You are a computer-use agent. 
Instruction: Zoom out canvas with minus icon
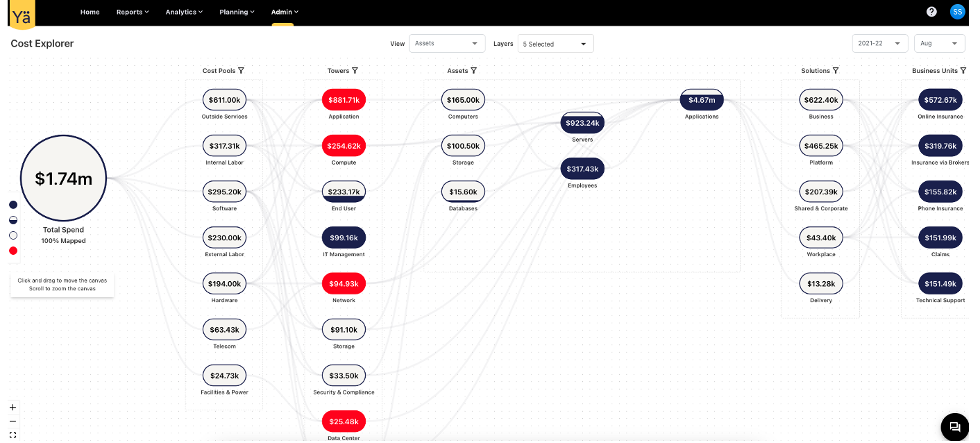pos(12,421)
